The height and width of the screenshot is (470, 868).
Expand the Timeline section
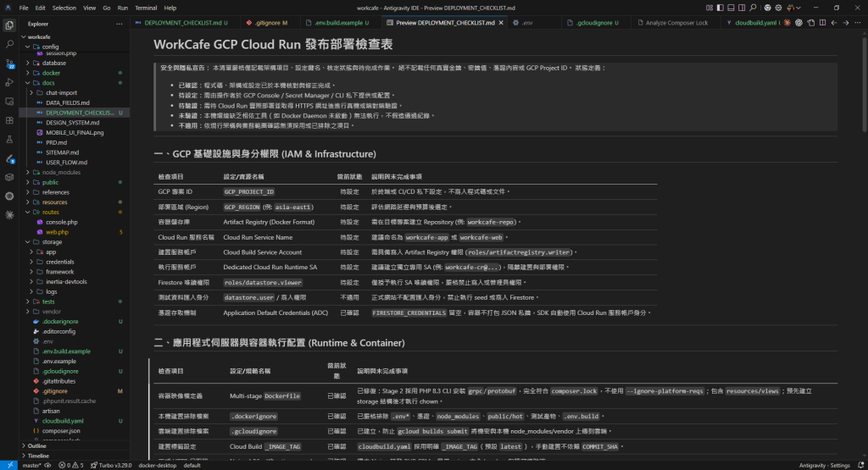tap(75, 456)
